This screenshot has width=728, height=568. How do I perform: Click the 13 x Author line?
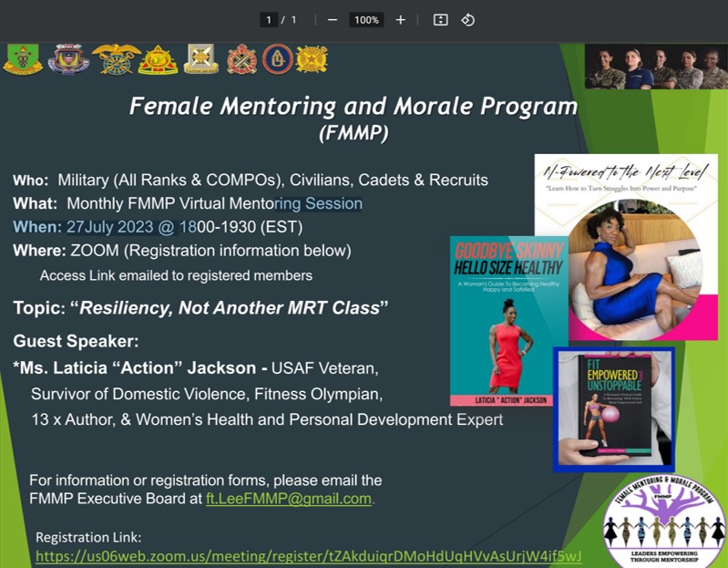[x=267, y=419]
